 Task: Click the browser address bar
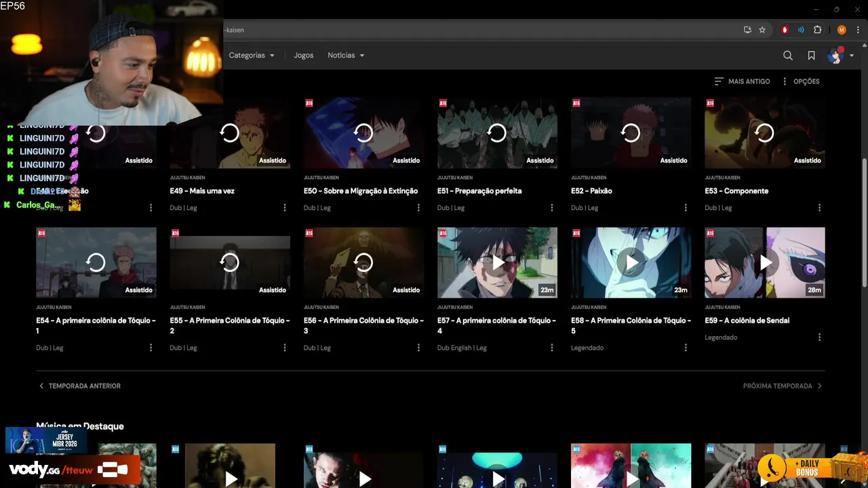(475, 30)
